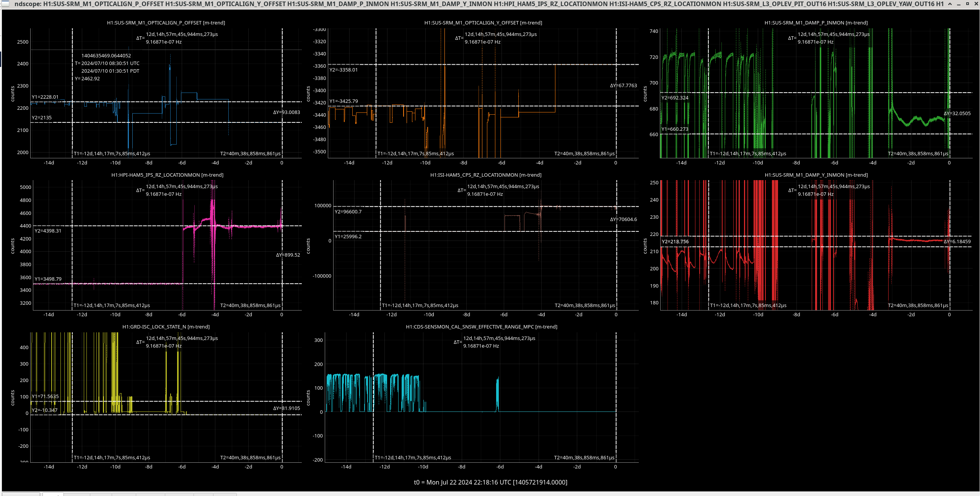Click the T= 2024/07/10 08:30:51 UTC tooltip line
The image size is (980, 496).
tap(107, 63)
